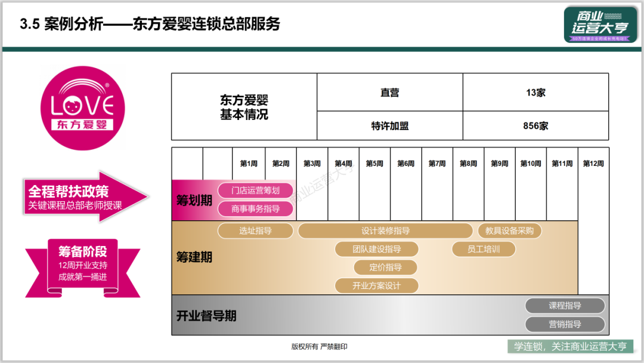Screen dimensions: 644x363
Task: Click the 全程帮扶政策 pink arrow graphic
Action: pyautogui.click(x=85, y=198)
